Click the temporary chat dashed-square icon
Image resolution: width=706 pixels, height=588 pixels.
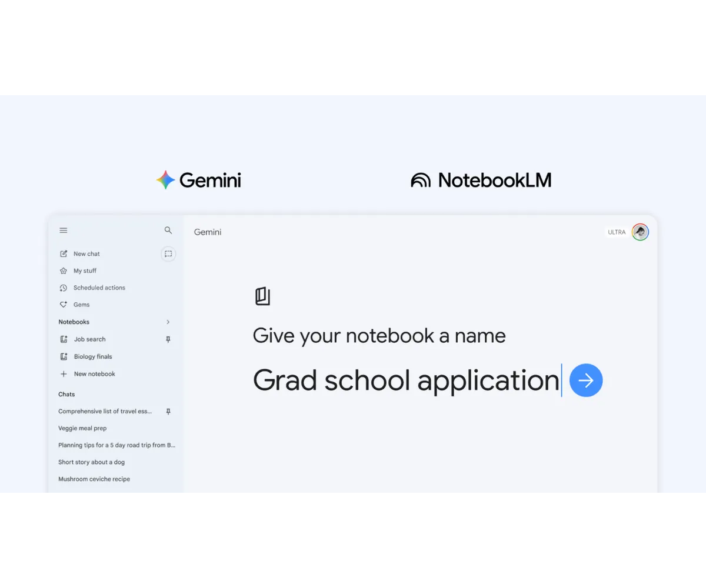point(168,254)
